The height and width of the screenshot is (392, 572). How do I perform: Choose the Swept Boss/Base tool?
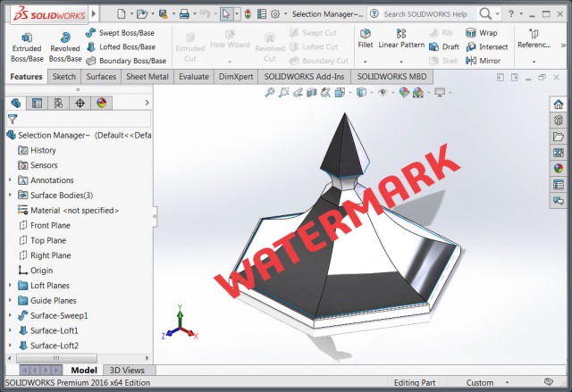click(120, 33)
